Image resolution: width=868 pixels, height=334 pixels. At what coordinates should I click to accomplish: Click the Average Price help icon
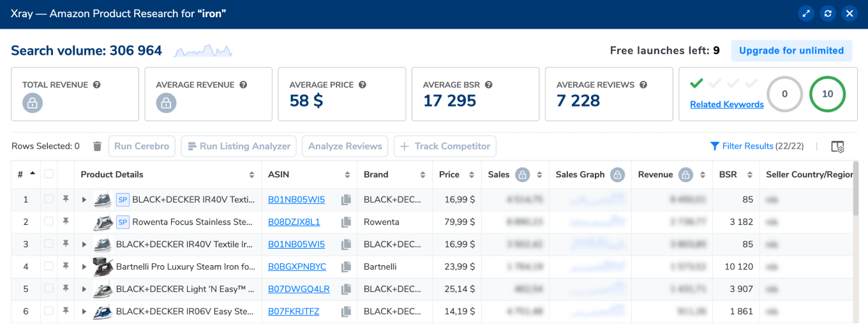tap(362, 85)
